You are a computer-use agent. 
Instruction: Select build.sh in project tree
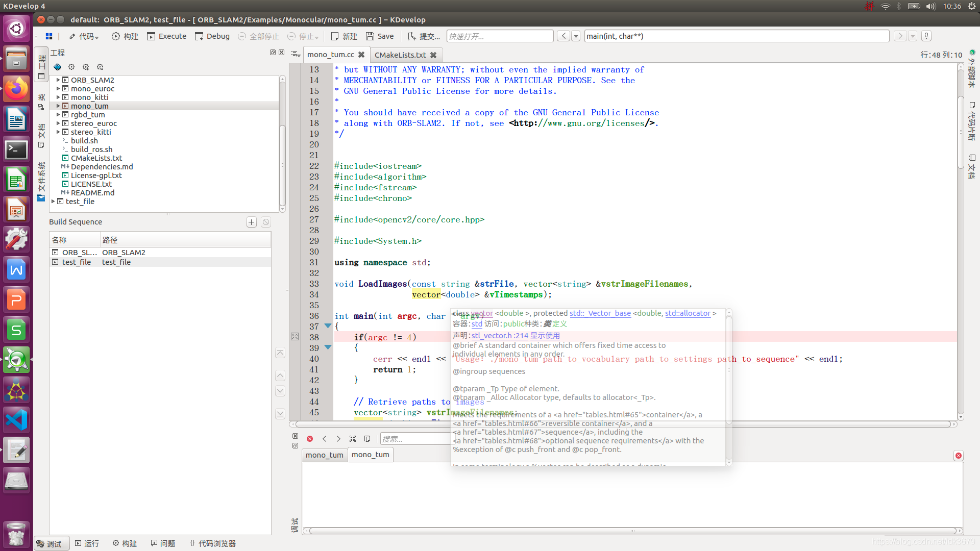pos(84,141)
